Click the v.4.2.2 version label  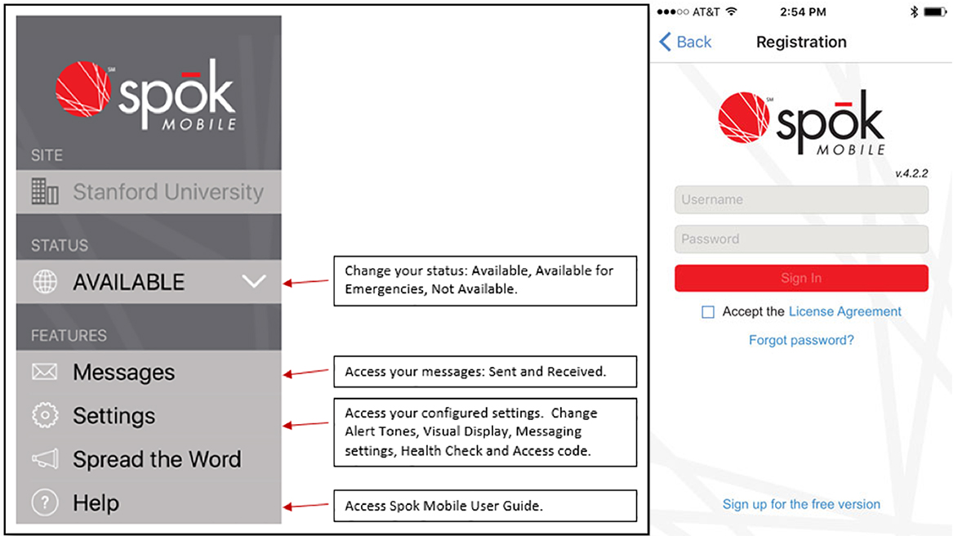point(911,173)
